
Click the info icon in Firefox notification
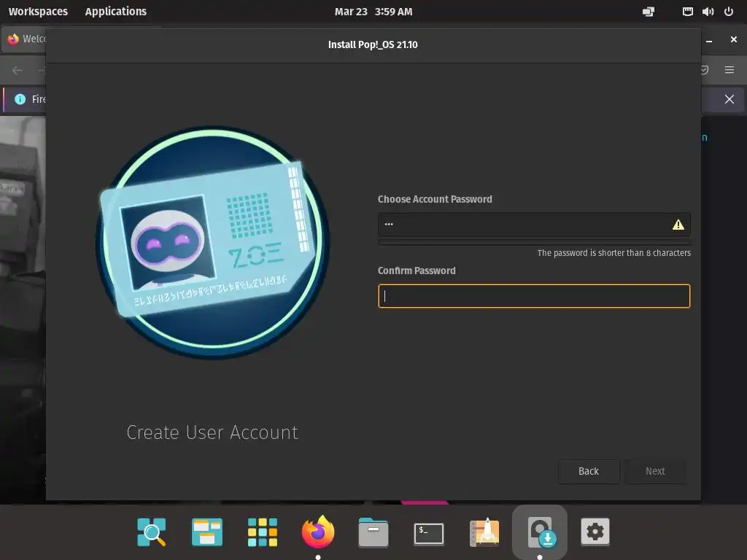(20, 99)
